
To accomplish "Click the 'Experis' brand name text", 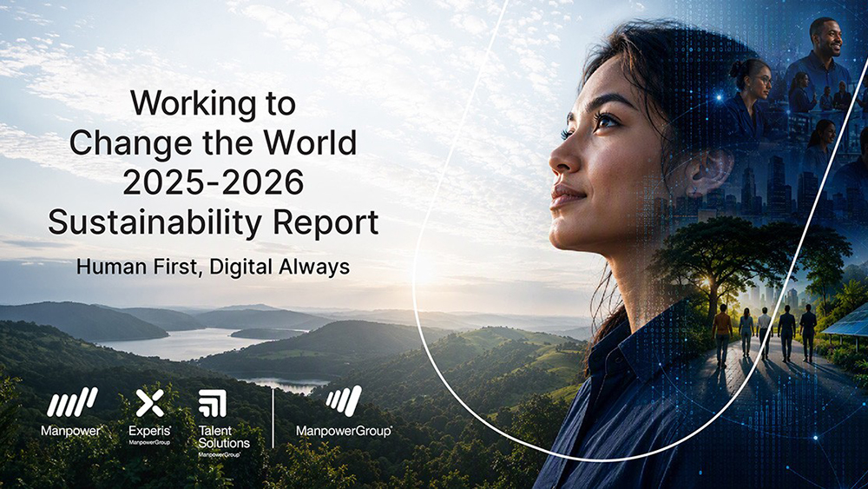I will tap(150, 430).
